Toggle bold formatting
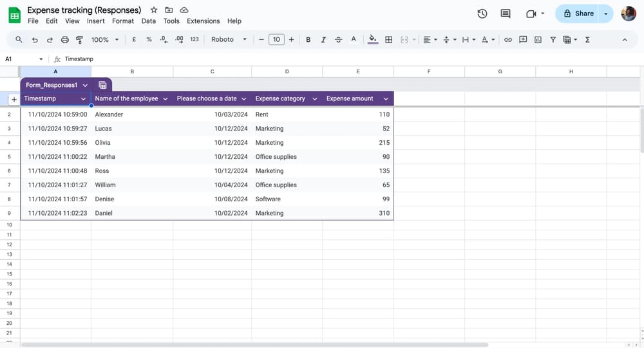The height and width of the screenshot is (348, 644). click(308, 40)
